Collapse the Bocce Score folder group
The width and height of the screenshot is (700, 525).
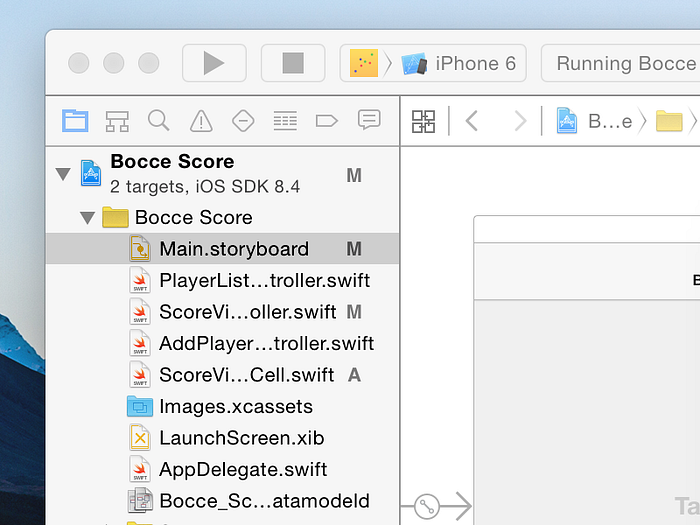click(x=88, y=218)
